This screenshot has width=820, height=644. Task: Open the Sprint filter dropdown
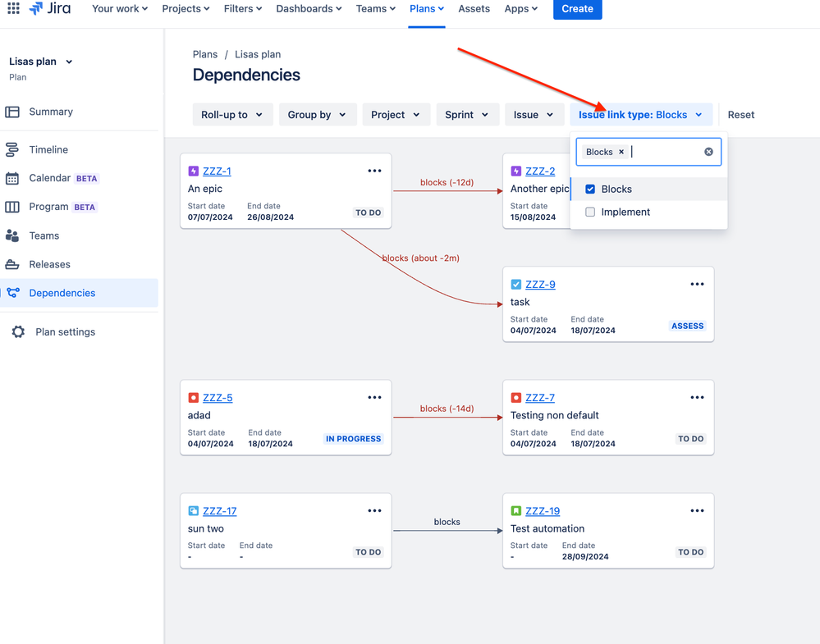pos(468,115)
